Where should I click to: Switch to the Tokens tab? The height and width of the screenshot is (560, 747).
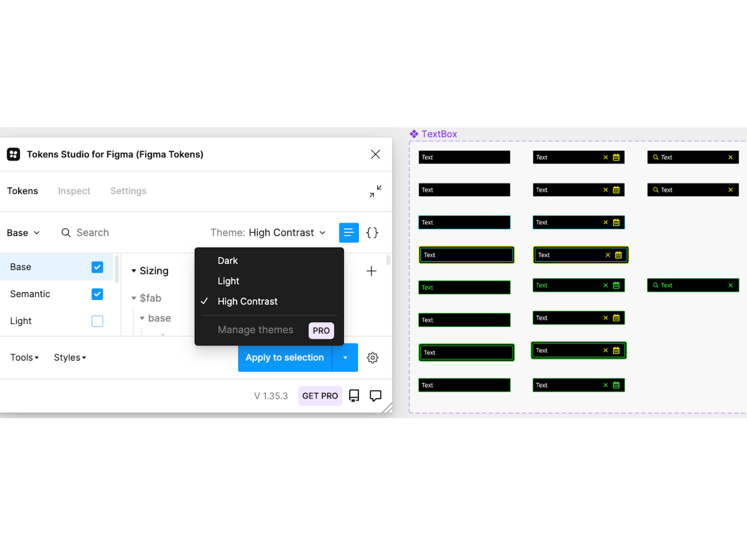[22, 191]
